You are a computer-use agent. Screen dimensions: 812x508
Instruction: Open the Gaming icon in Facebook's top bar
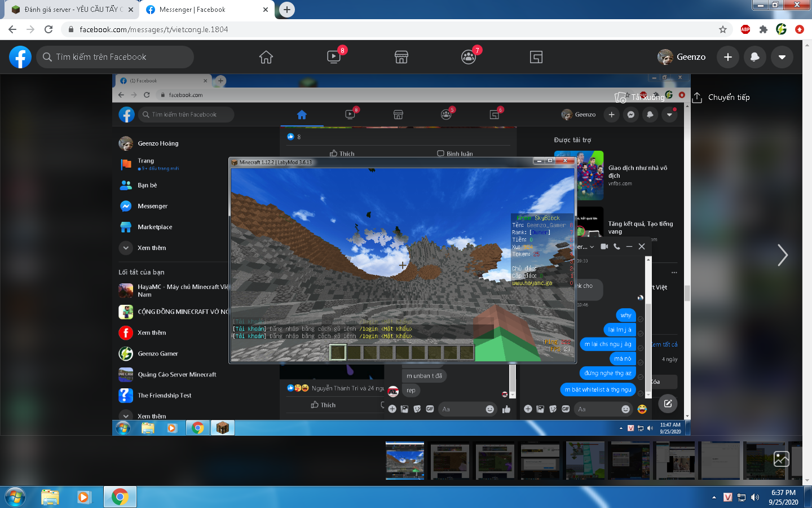(x=536, y=57)
